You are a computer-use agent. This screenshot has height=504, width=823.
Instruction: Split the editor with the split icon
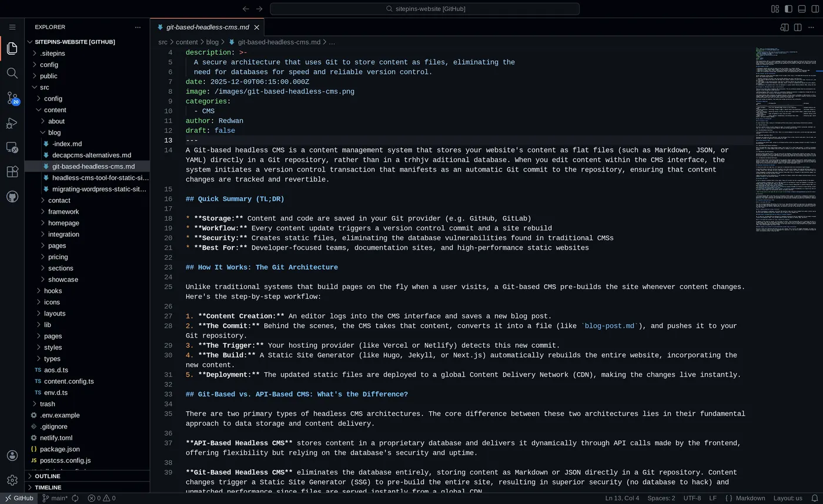(798, 27)
